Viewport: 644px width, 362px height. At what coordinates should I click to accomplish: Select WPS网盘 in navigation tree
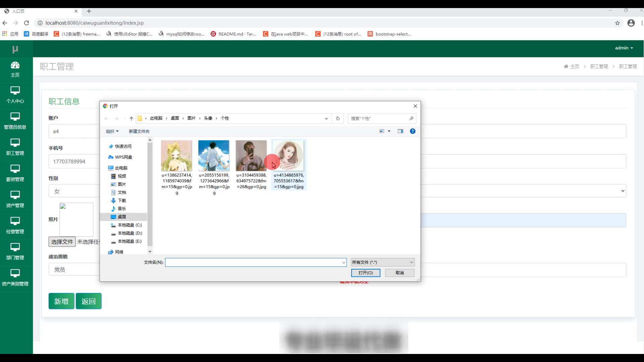click(x=120, y=157)
